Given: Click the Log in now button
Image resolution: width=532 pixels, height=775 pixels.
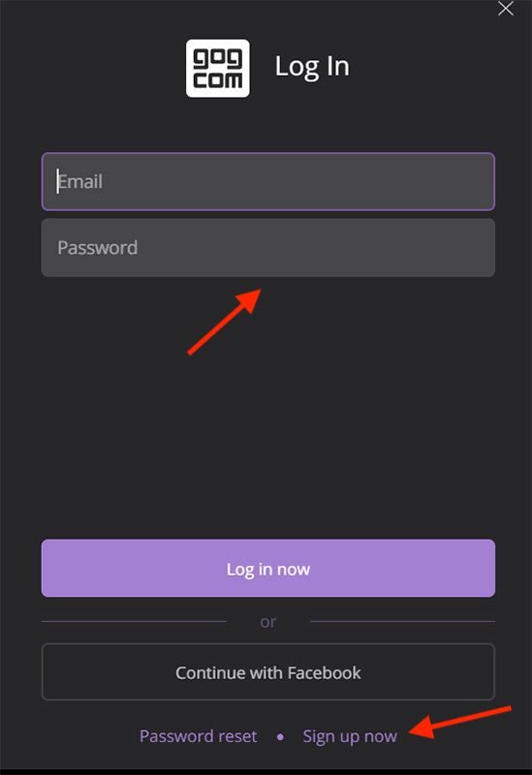Looking at the screenshot, I should coord(268,569).
